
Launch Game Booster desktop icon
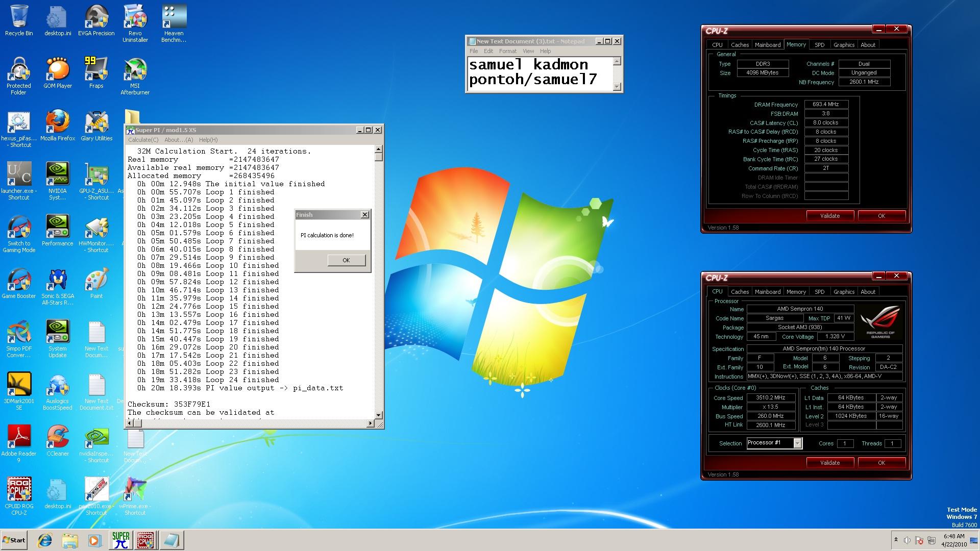pos(19,283)
